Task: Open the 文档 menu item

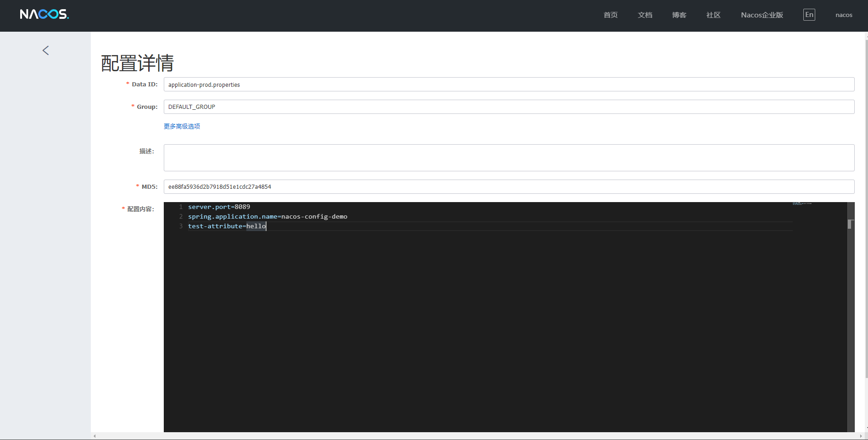Action: pos(645,15)
